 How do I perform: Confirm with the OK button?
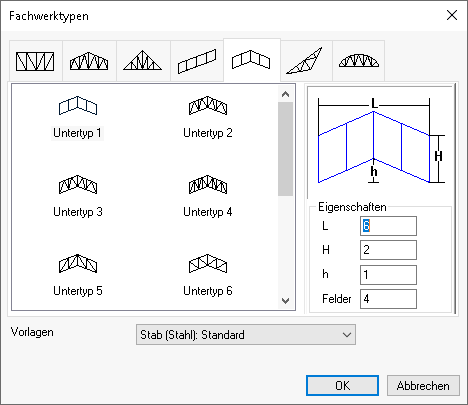[x=342, y=386]
